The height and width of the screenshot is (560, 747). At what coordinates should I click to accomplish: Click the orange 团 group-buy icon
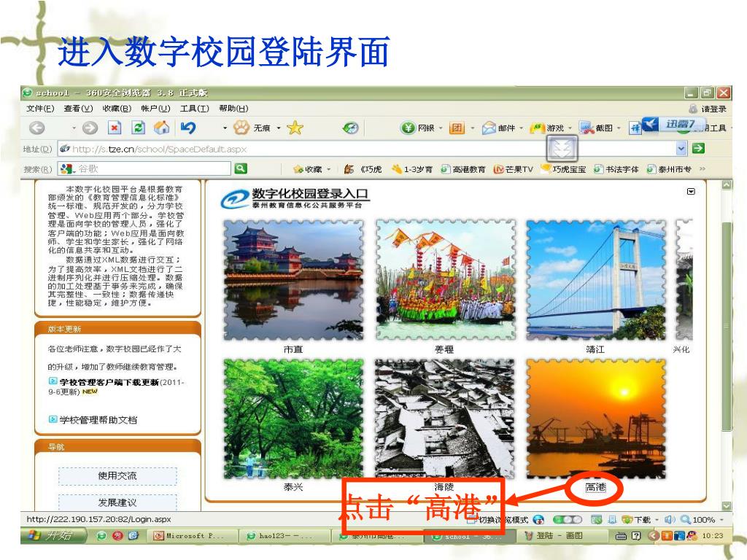(x=457, y=128)
